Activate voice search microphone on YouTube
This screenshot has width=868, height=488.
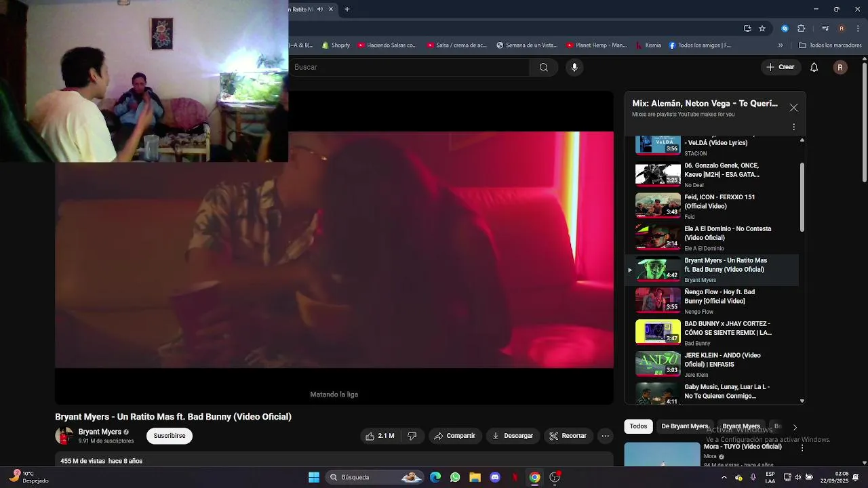pyautogui.click(x=574, y=67)
